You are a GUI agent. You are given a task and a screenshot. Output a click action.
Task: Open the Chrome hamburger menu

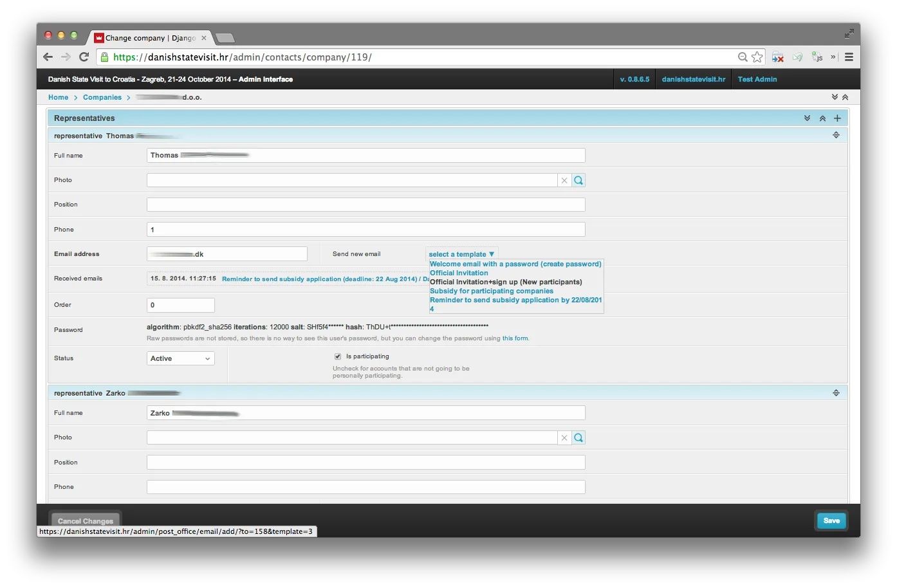point(849,57)
